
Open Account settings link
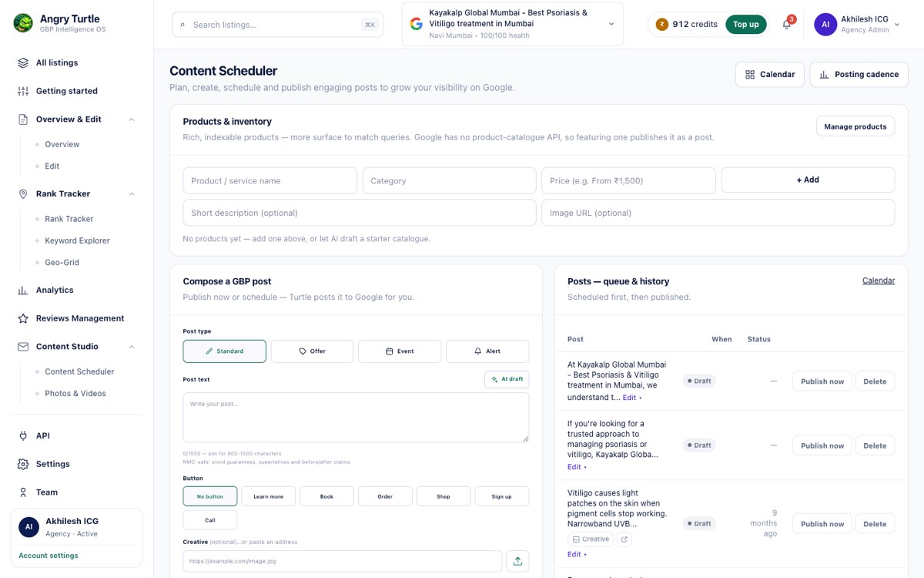point(49,556)
